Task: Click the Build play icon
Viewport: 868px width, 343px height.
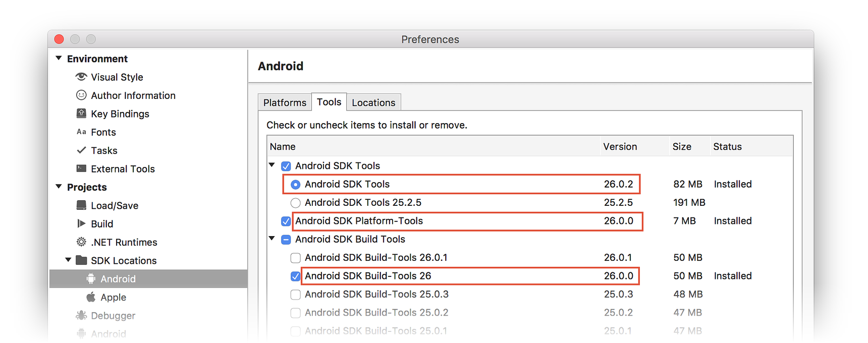Action: click(81, 223)
